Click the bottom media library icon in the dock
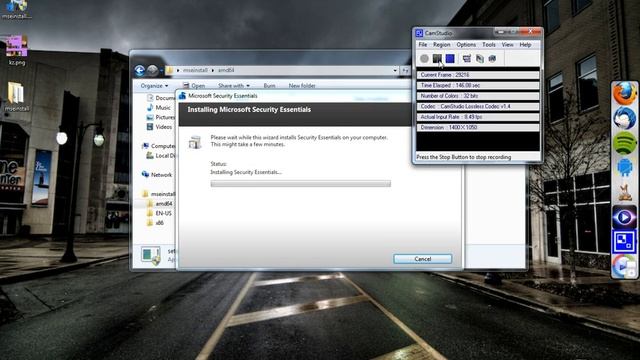Screen dimensions: 640x360 (x=624, y=267)
